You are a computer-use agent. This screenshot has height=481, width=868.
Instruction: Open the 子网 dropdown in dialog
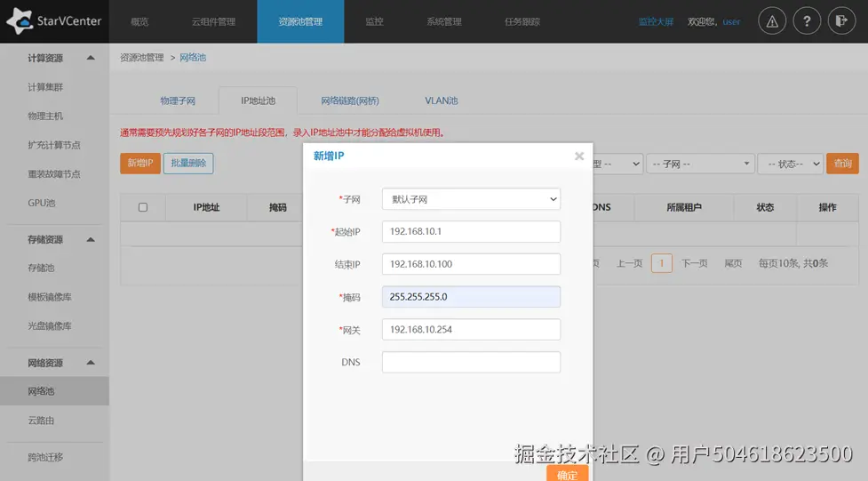[x=471, y=199]
